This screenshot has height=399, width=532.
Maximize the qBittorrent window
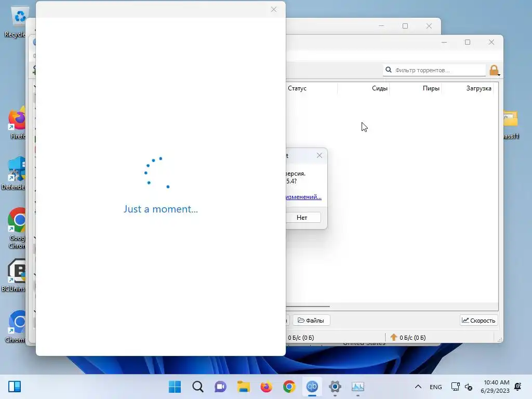(468, 42)
